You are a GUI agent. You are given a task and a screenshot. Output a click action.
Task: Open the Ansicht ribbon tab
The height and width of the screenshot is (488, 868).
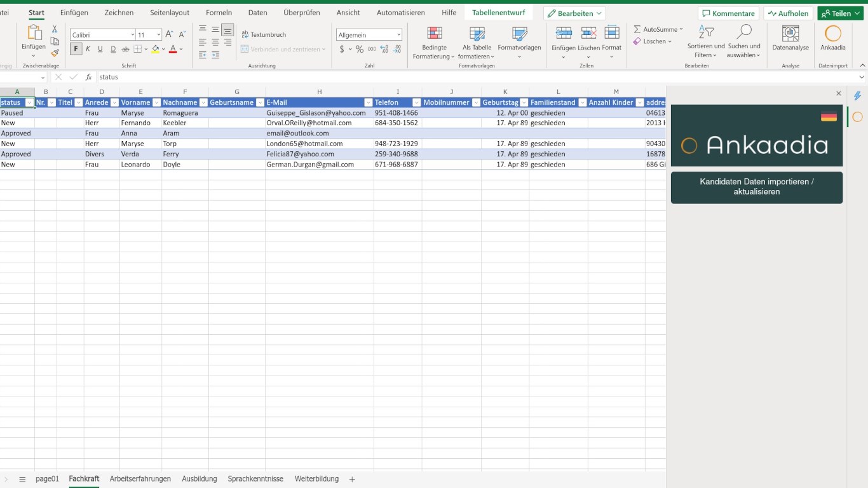348,13
